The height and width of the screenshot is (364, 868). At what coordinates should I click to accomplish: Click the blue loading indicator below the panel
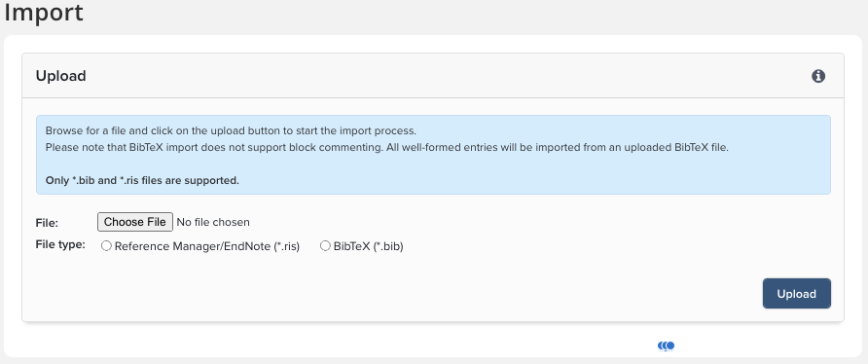tap(666, 346)
